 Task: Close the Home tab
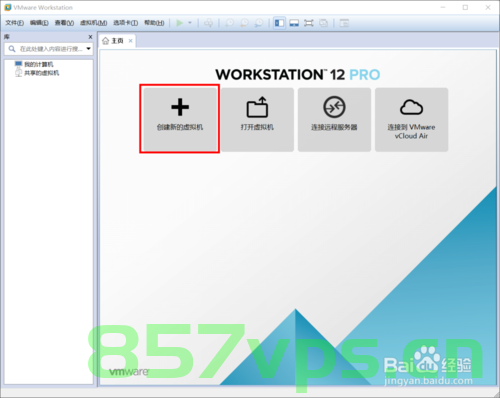131,41
